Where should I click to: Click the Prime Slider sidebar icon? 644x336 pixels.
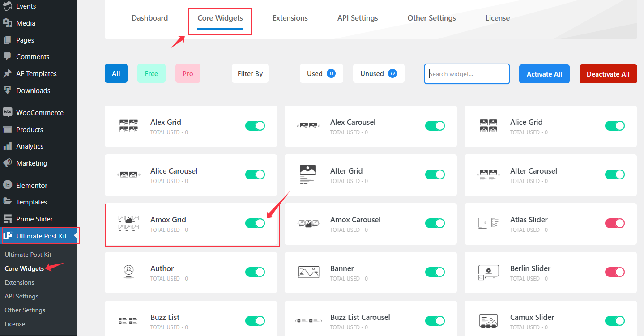9,218
